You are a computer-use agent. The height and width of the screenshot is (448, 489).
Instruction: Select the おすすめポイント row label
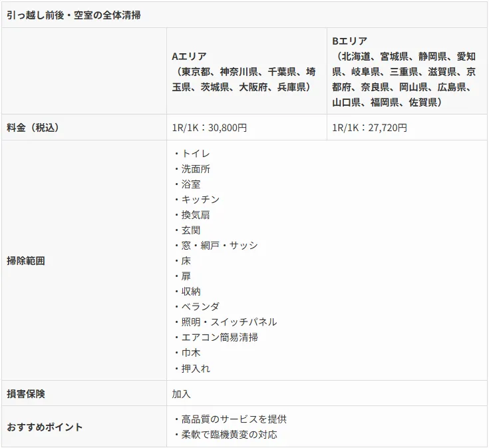[x=45, y=427]
